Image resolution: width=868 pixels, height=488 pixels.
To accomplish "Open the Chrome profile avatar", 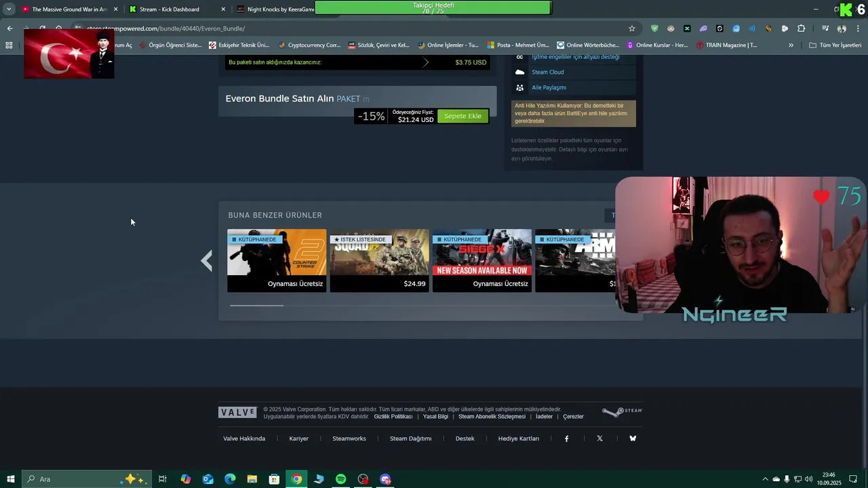I will (x=842, y=28).
